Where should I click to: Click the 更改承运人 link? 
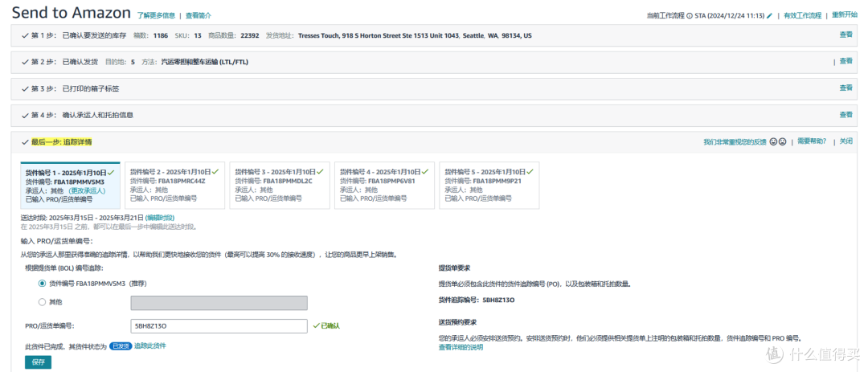86,190
